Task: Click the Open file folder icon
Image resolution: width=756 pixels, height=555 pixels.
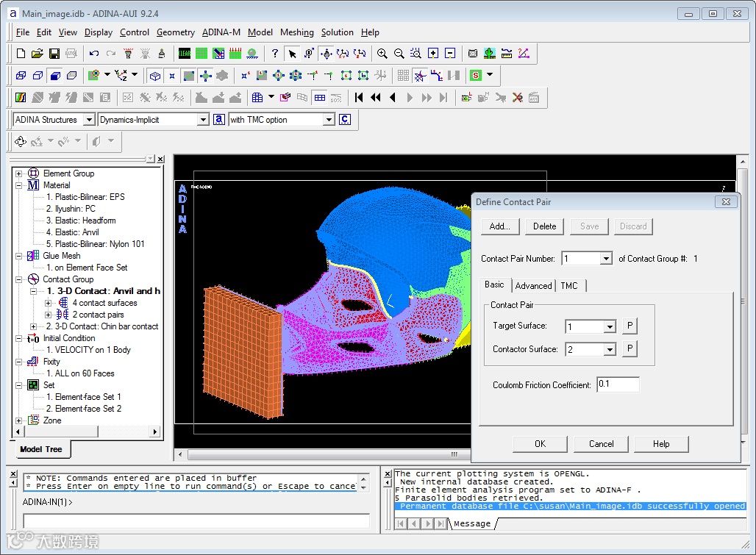Action: point(38,54)
